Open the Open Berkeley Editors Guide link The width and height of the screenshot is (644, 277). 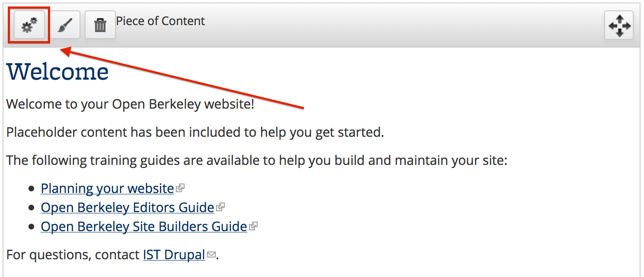tap(128, 208)
